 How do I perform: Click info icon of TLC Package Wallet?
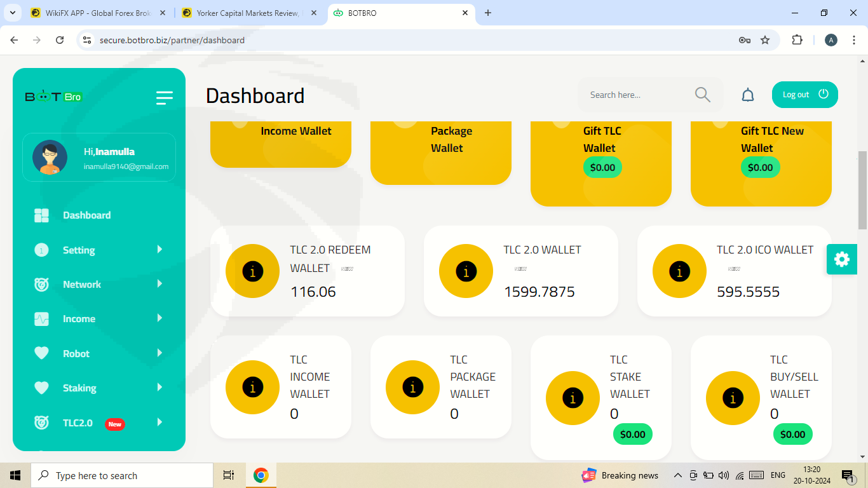(x=412, y=387)
